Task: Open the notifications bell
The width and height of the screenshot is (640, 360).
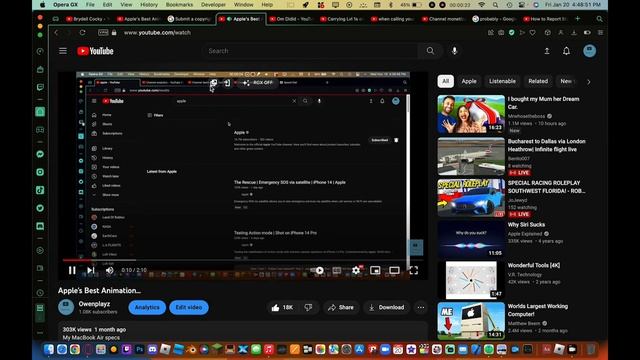Action: 567,51
